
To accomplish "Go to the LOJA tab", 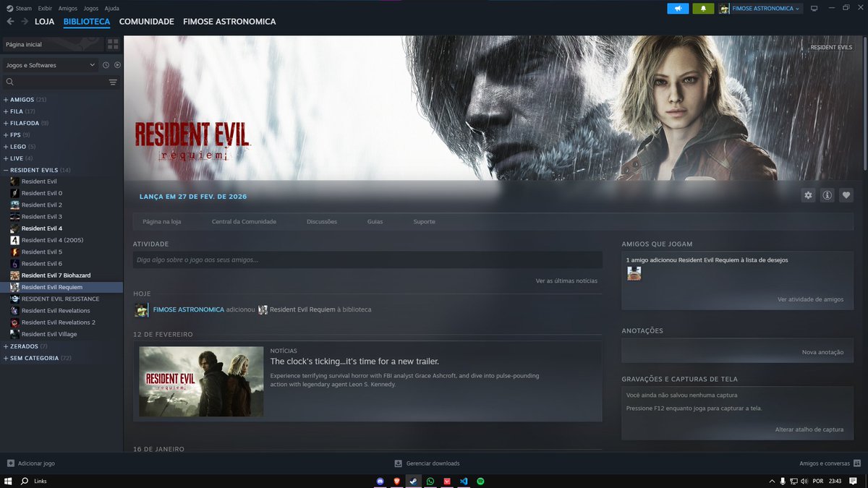I will (45, 22).
